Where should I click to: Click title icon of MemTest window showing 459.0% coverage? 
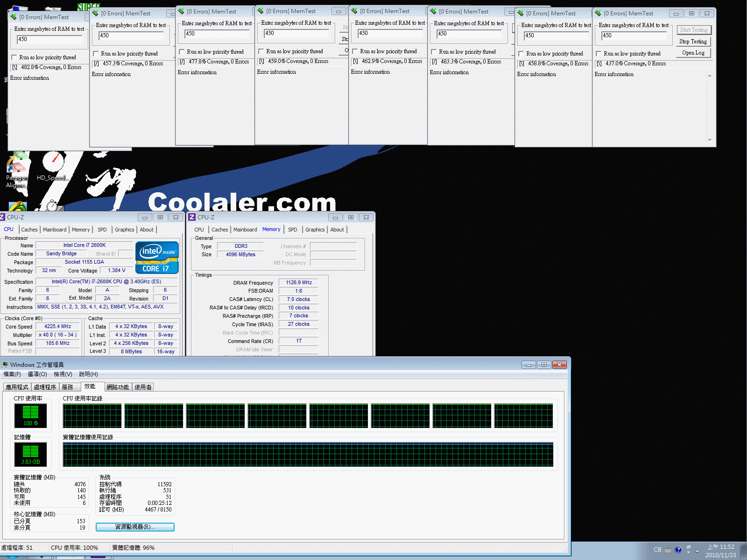[261, 11]
